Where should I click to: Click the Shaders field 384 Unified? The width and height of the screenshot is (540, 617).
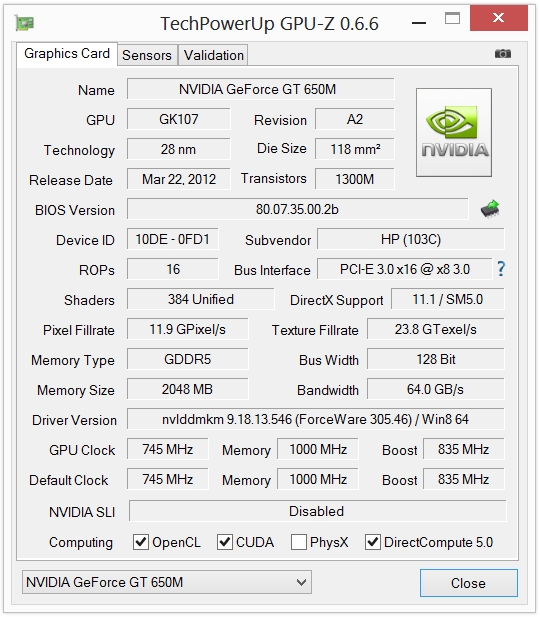[201, 299]
